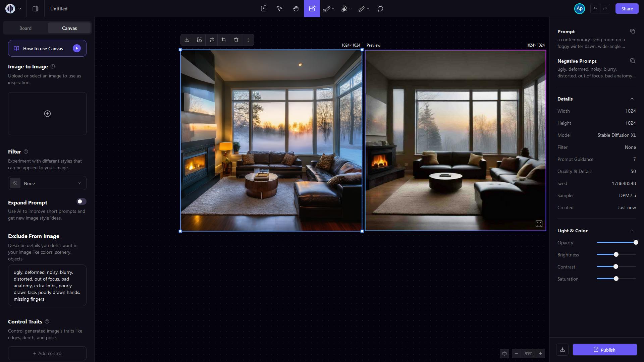This screenshot has width=644, height=362.
Task: Click the dice icon on preview image
Action: (539, 224)
